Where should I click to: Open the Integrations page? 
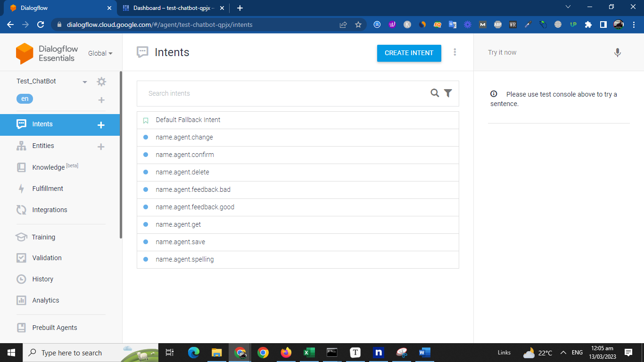click(50, 210)
